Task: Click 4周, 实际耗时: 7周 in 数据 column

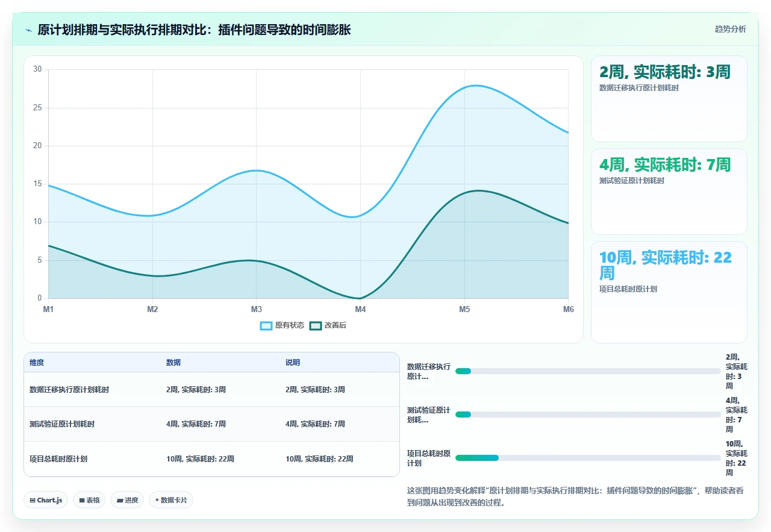Action: [196, 424]
